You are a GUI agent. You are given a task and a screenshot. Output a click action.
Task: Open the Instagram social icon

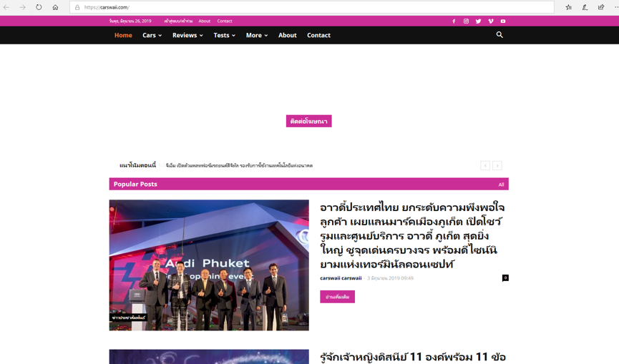pyautogui.click(x=466, y=21)
